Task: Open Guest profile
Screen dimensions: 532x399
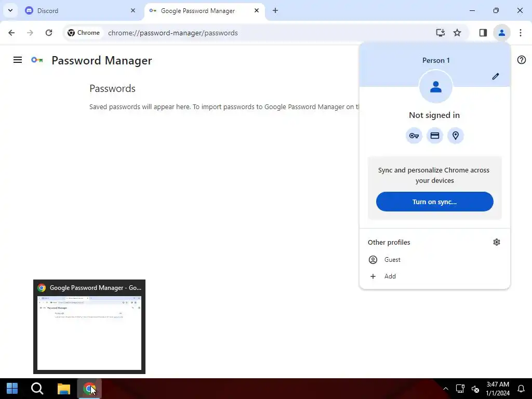Action: coord(435,260)
